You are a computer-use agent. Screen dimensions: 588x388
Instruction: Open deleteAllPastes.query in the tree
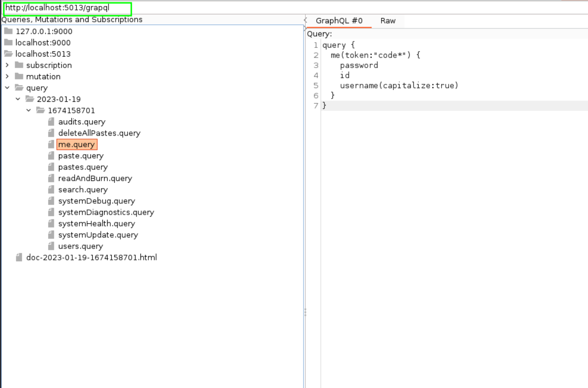(99, 133)
